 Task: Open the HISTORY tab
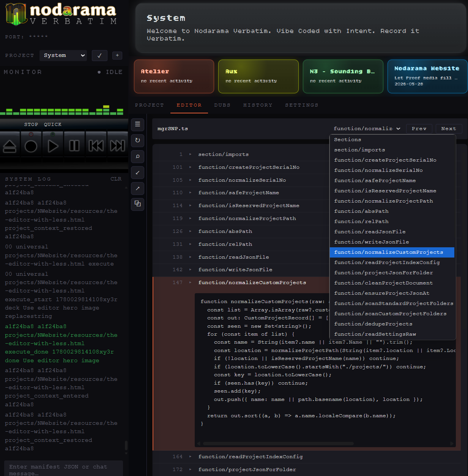[258, 105]
